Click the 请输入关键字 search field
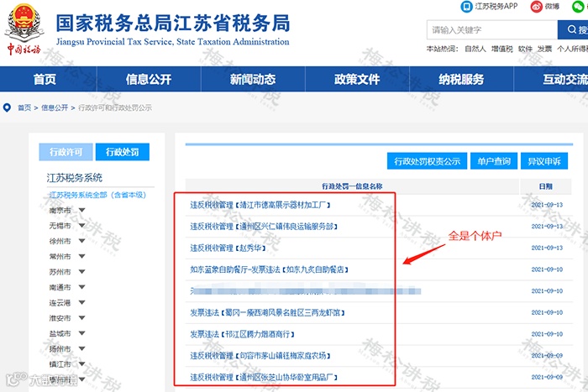The height and width of the screenshot is (392, 588). pos(492,29)
